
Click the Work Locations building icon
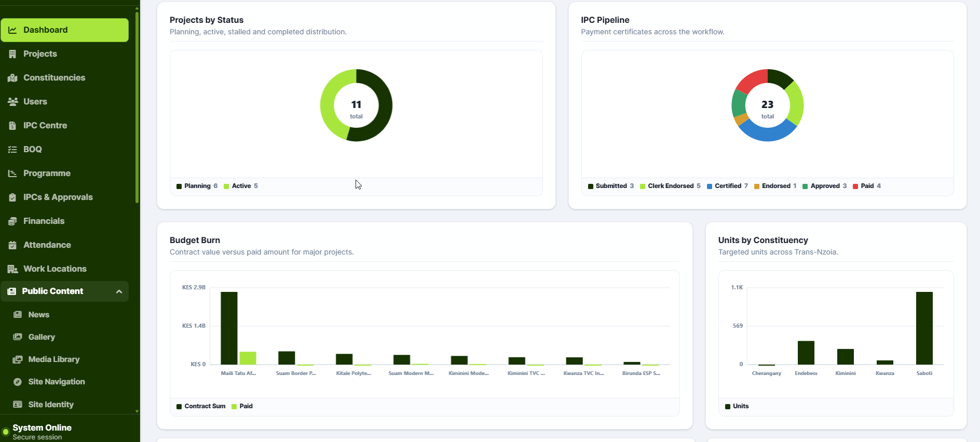coord(12,269)
